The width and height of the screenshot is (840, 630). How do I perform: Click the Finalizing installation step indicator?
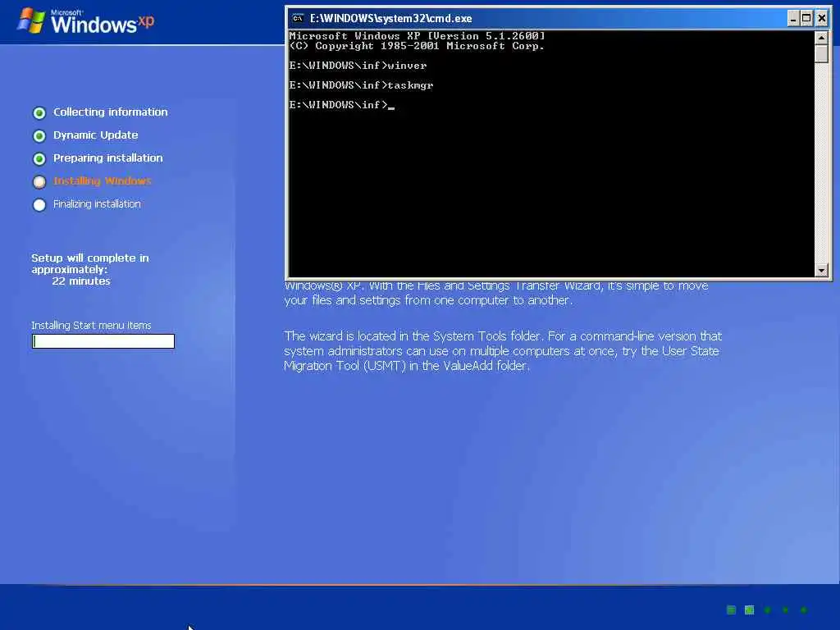pos(39,204)
